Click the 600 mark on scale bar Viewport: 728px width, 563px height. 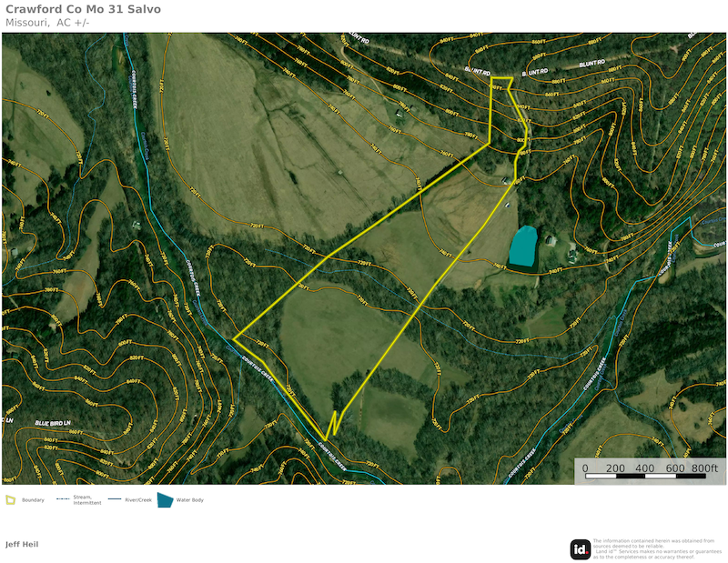(674, 467)
